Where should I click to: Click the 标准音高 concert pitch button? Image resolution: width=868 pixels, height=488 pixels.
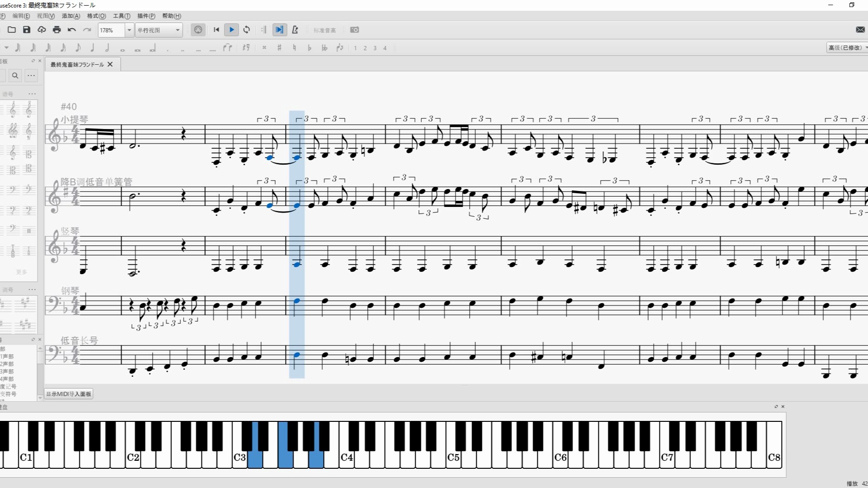click(325, 30)
